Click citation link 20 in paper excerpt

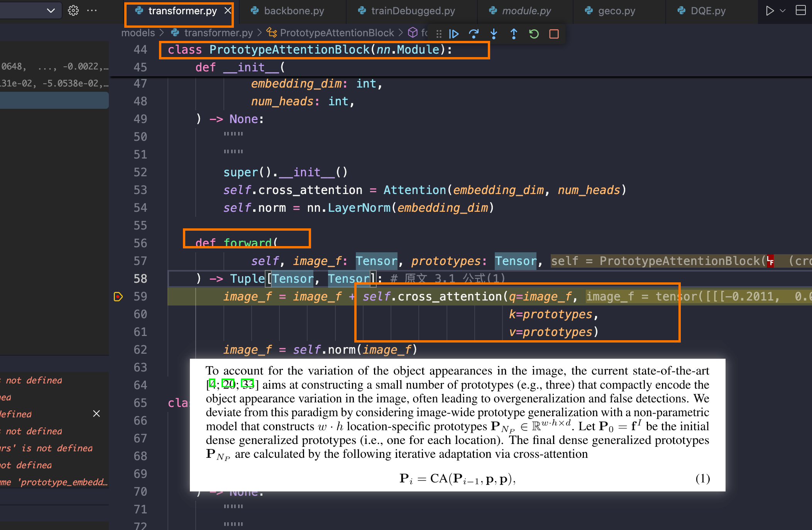coord(228,383)
